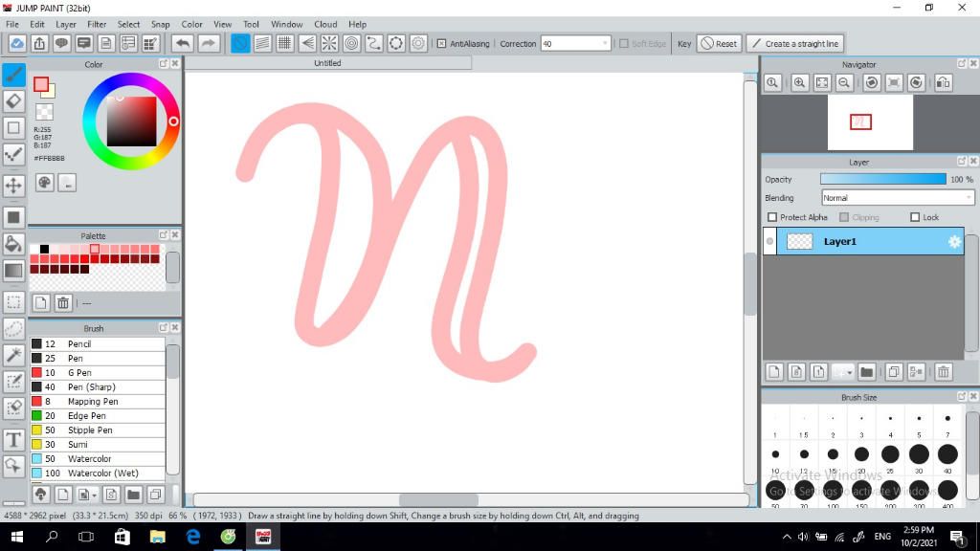Select the Text tool
This screenshot has width=980, height=551.
13,440
